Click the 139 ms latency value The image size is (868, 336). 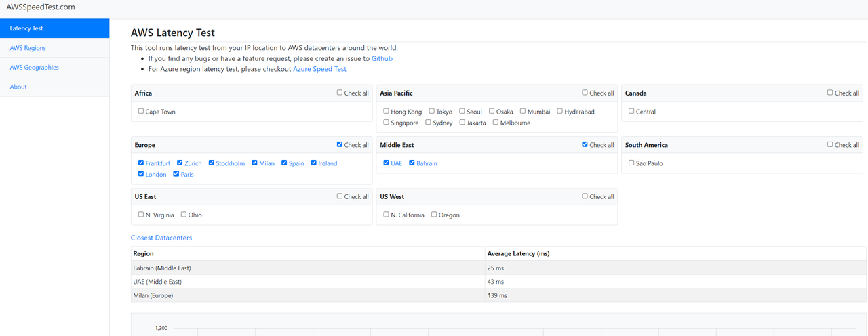coord(498,296)
